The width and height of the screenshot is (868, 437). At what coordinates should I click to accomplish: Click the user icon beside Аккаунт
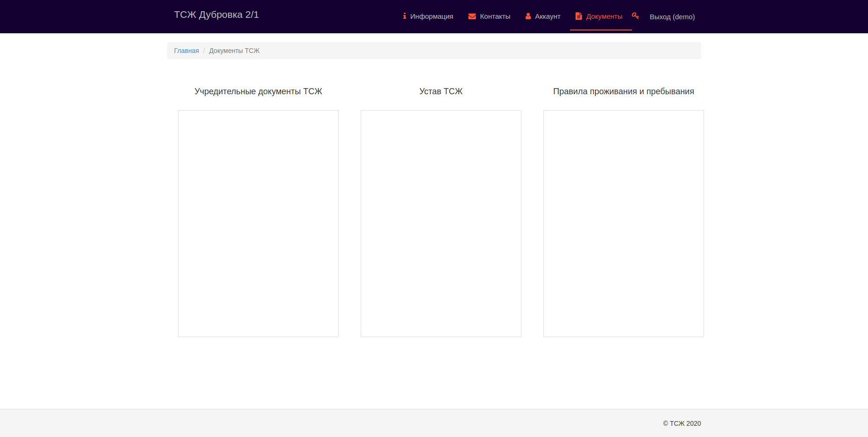click(x=528, y=16)
